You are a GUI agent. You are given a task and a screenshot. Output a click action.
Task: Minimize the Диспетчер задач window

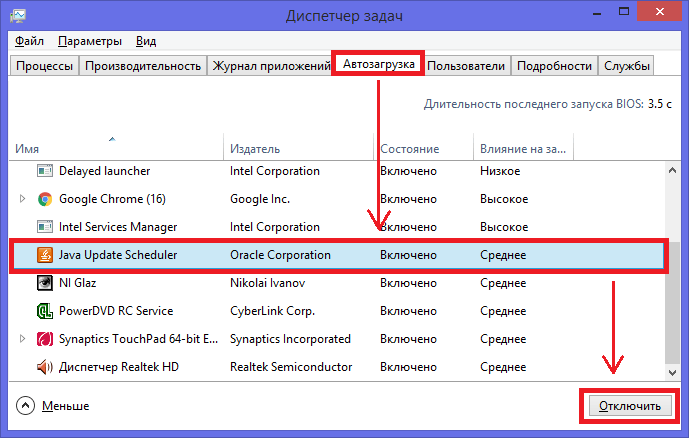click(597, 12)
